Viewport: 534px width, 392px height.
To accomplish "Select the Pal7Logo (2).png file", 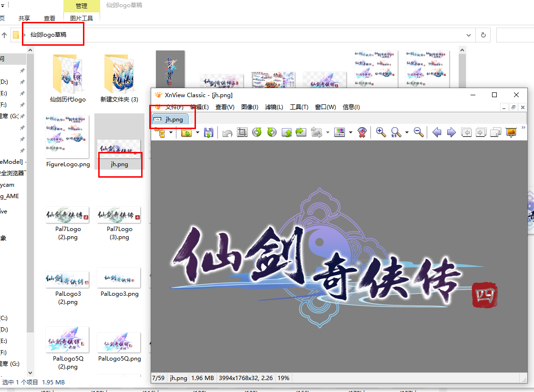I will pyautogui.click(x=68, y=223).
